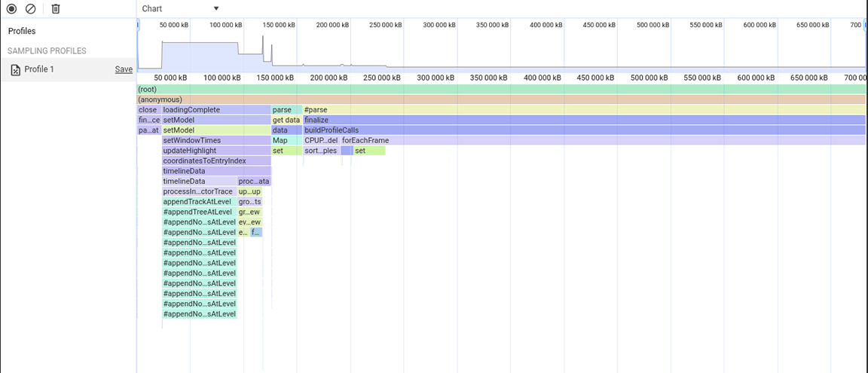This screenshot has width=868, height=373.
Task: Open the Chart view dropdown
Action: (x=181, y=9)
